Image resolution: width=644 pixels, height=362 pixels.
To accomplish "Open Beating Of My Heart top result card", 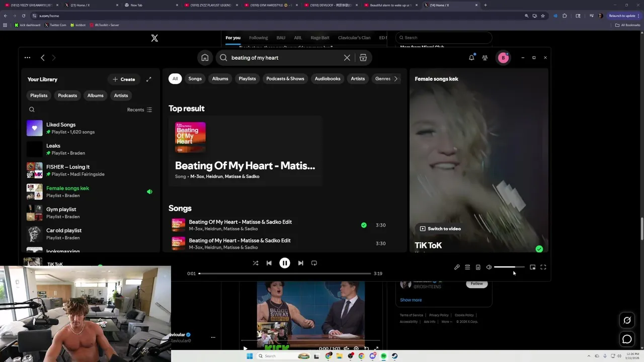I will click(245, 151).
